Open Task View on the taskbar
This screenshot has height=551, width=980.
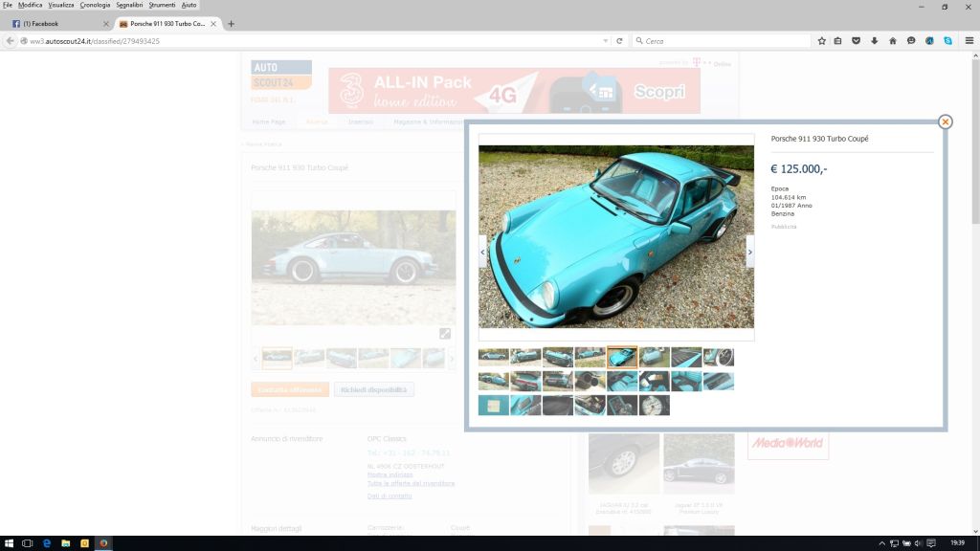click(27, 543)
